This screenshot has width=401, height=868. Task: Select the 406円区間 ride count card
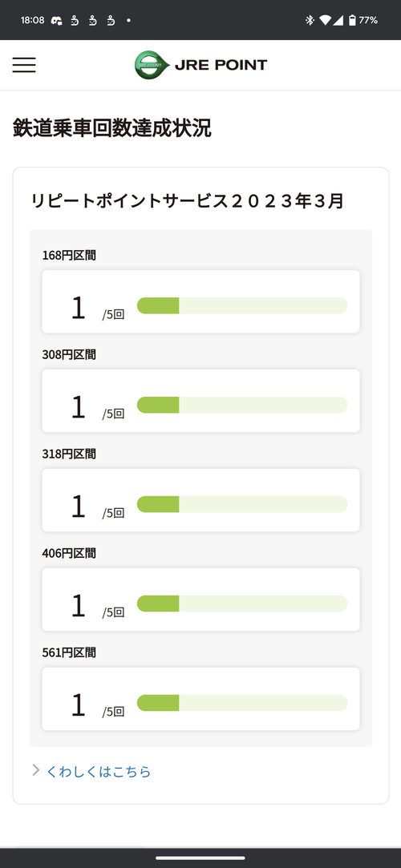(x=201, y=600)
